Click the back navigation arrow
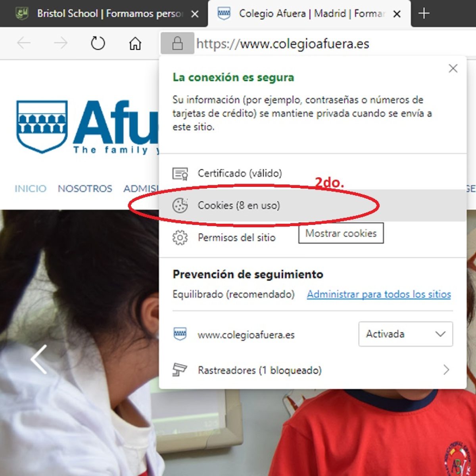The width and height of the screenshot is (476, 476). click(x=24, y=43)
